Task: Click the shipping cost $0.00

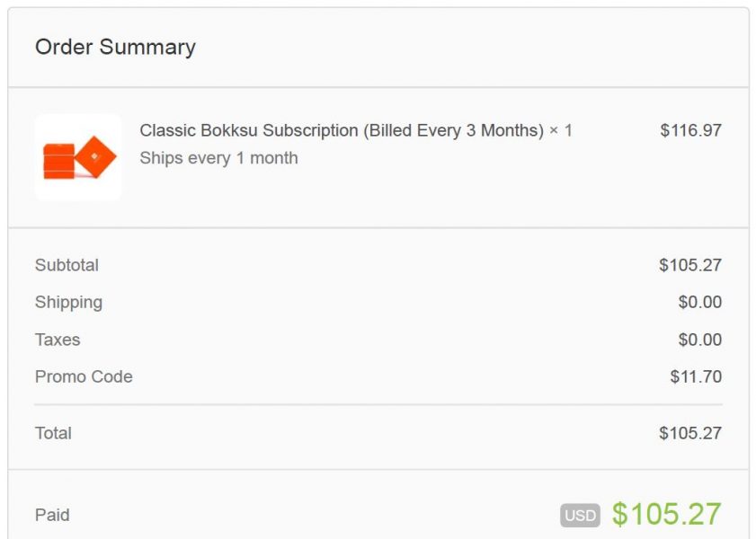Action: pos(700,302)
